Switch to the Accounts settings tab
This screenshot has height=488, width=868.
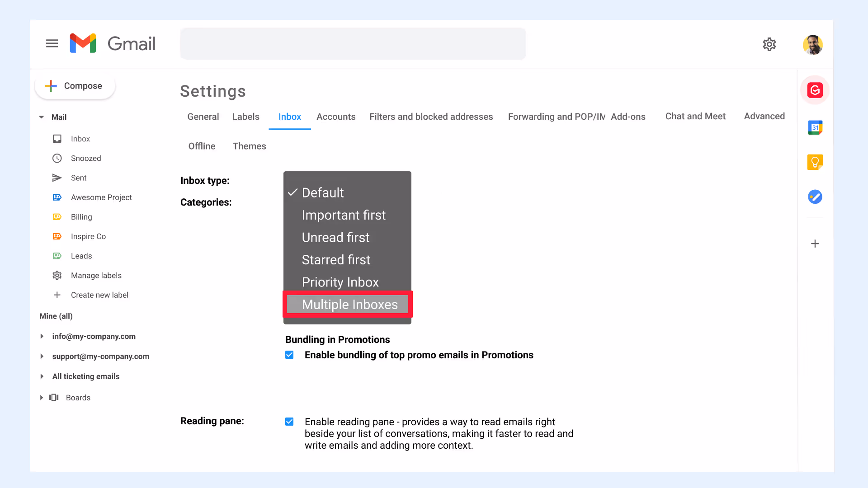336,117
